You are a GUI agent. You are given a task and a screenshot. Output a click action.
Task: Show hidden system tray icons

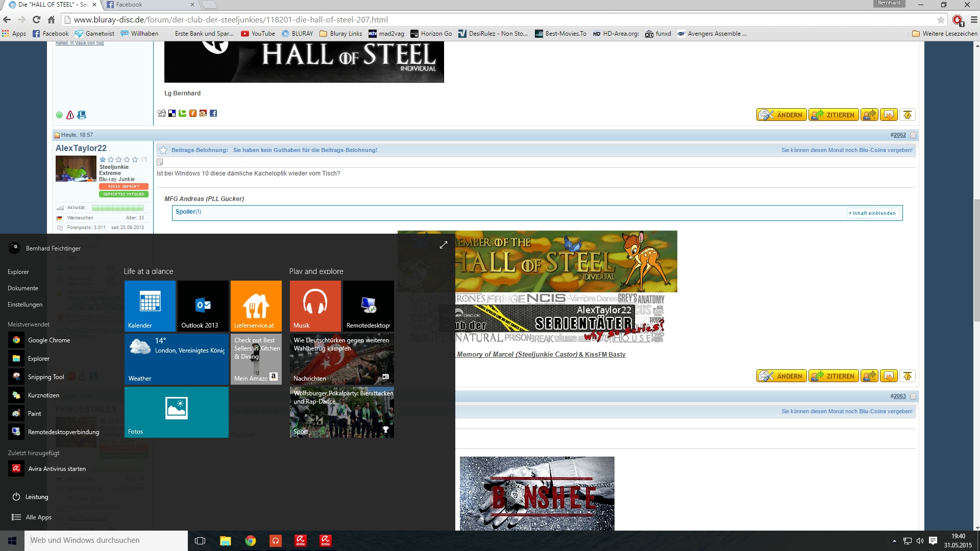tap(894, 541)
